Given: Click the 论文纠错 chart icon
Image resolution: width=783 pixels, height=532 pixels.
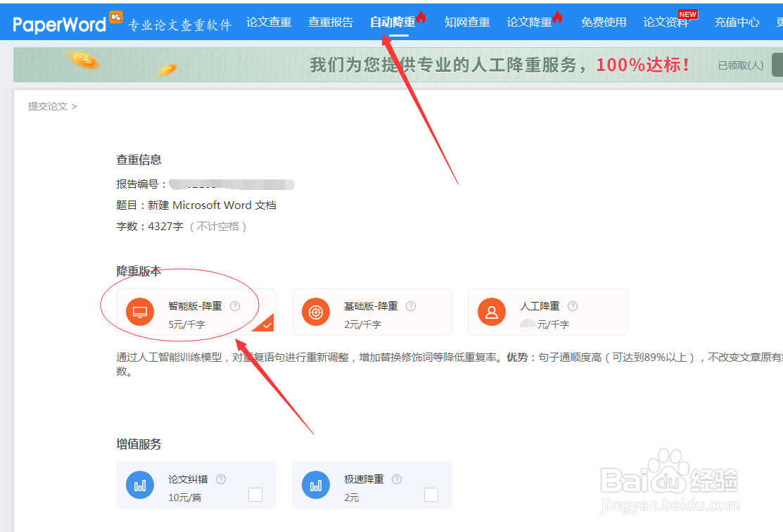Looking at the screenshot, I should (140, 485).
